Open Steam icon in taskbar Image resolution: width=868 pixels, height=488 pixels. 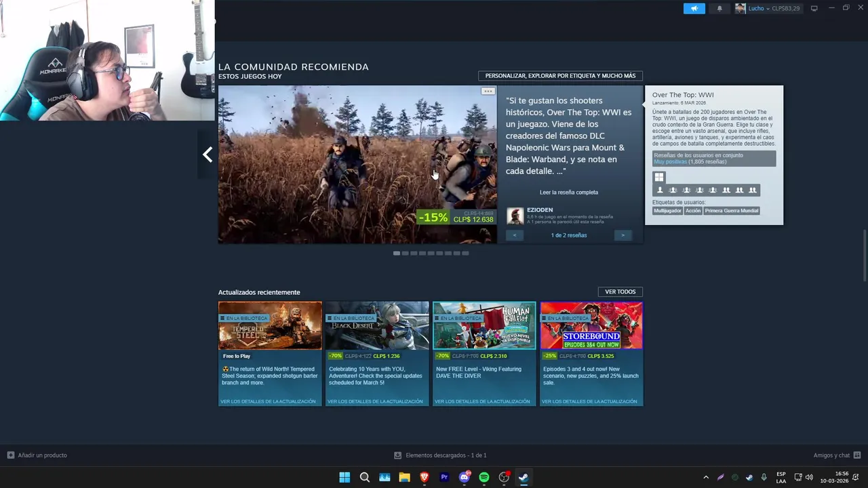point(524,477)
